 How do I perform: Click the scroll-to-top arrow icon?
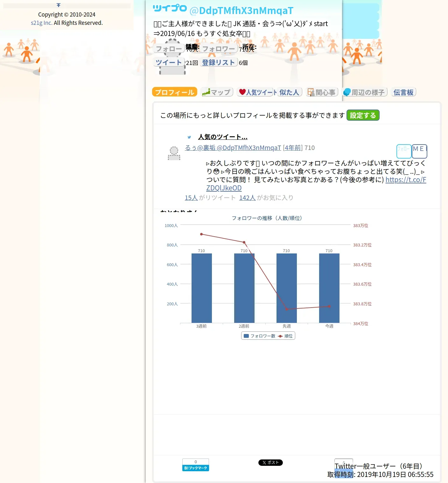pos(59,5)
